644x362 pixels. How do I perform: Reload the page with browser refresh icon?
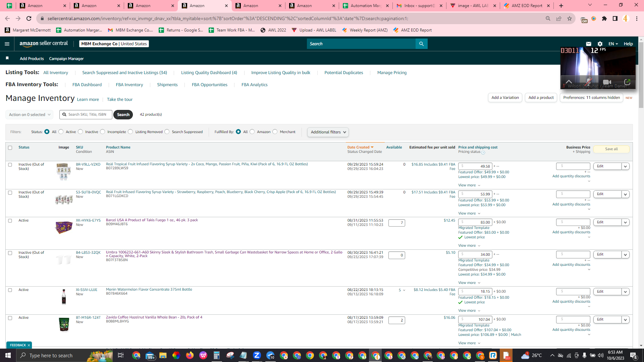tap(29, 18)
